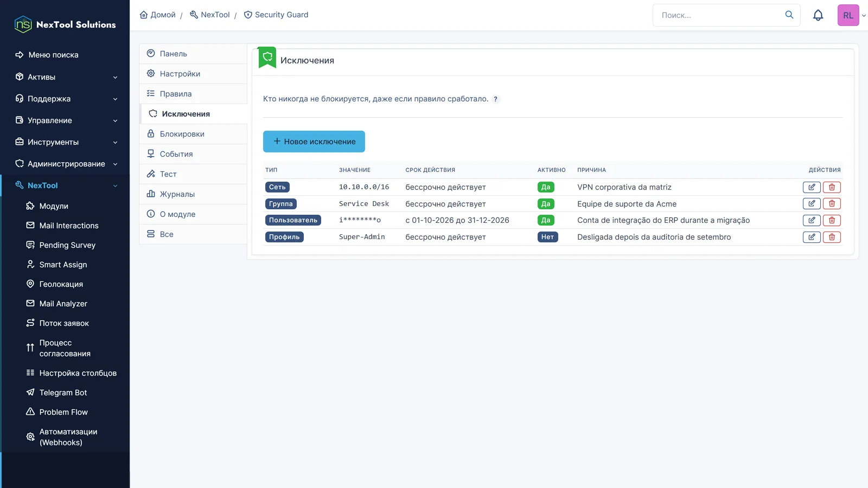Click the Новое исключение button
The height and width of the screenshot is (488, 868).
314,142
